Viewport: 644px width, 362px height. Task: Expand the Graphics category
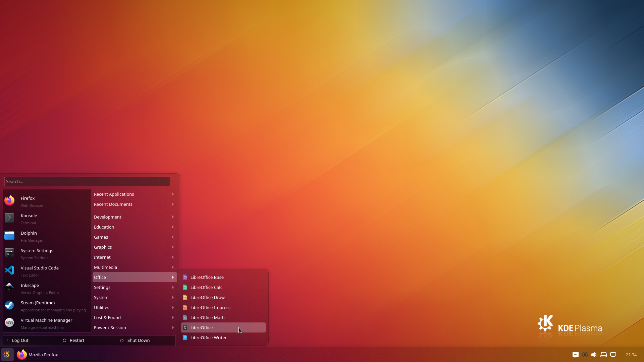pos(134,247)
